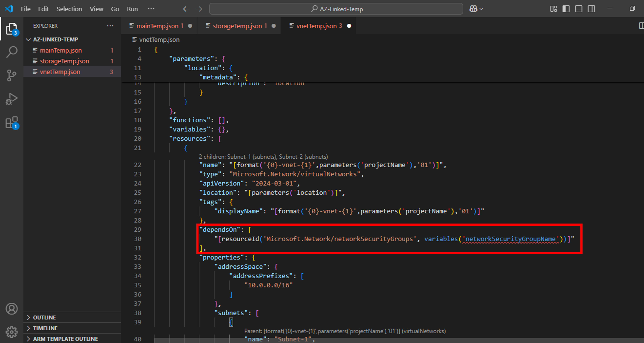The width and height of the screenshot is (644, 343).
Task: Click the AZ-Linked-Temp search box
Action: point(336,9)
